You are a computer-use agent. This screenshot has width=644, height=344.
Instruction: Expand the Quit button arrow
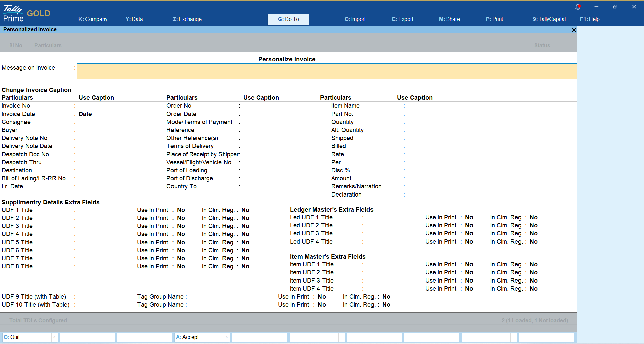pyautogui.click(x=54, y=337)
